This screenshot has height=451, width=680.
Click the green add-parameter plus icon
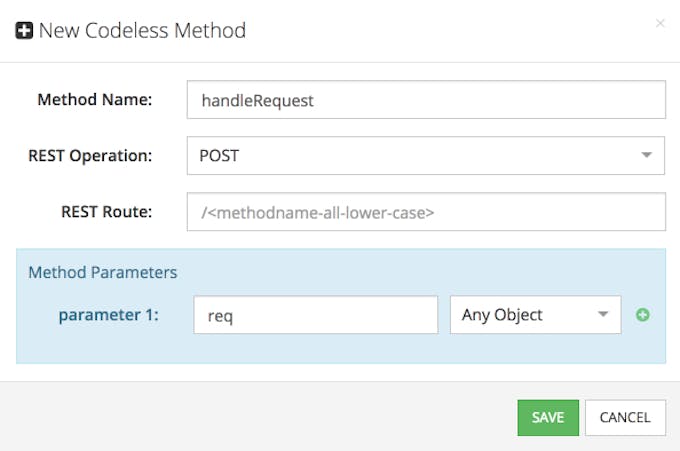643,315
